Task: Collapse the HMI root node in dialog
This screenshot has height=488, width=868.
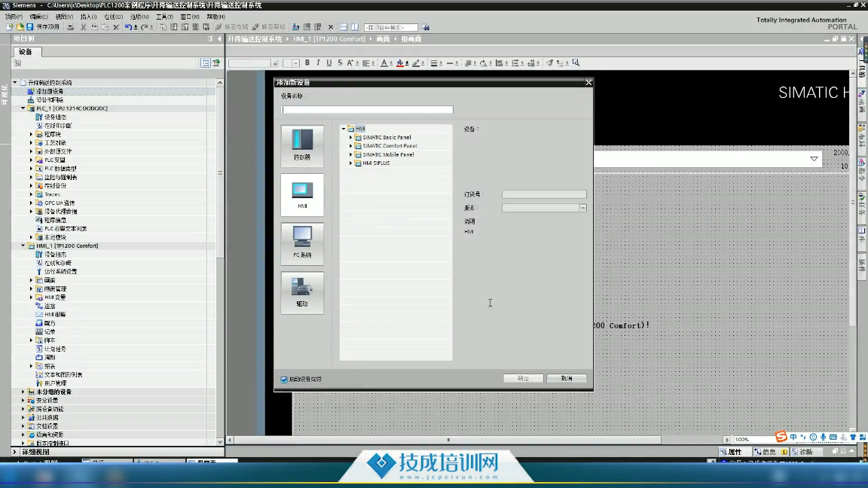Action: click(x=344, y=129)
